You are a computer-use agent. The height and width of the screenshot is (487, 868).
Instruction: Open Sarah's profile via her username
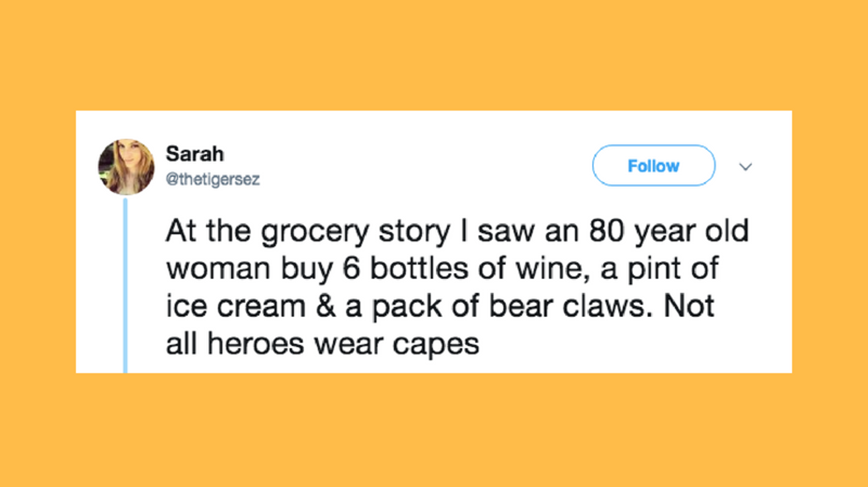213,179
